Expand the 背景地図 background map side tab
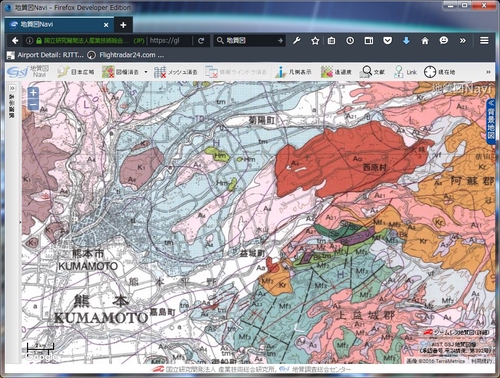The height and width of the screenshot is (378, 500). click(x=491, y=122)
